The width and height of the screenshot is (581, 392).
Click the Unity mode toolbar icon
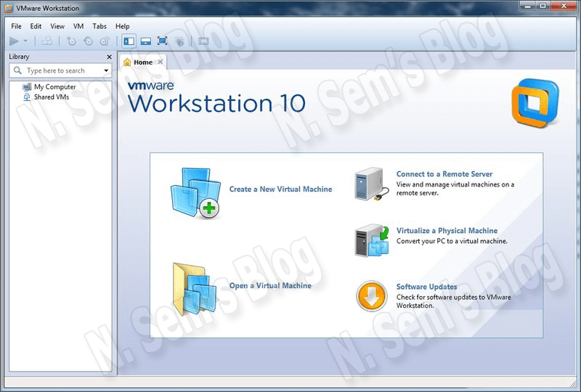pos(179,41)
